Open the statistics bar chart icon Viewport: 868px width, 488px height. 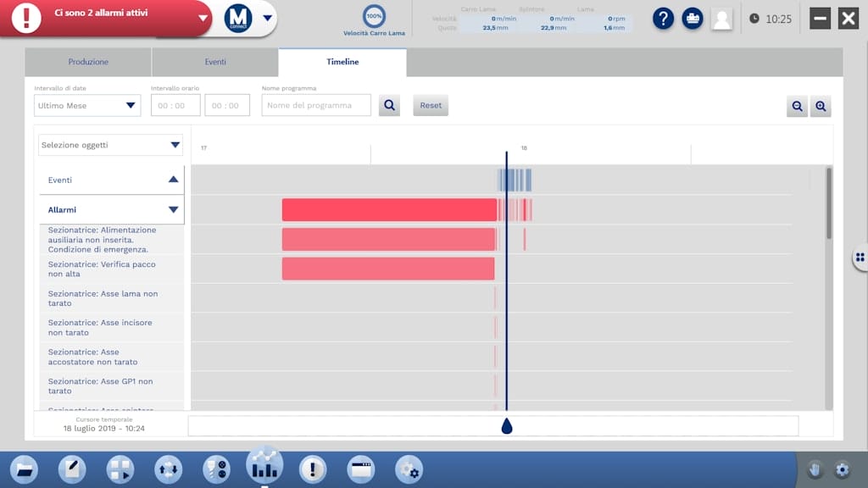[x=264, y=465]
